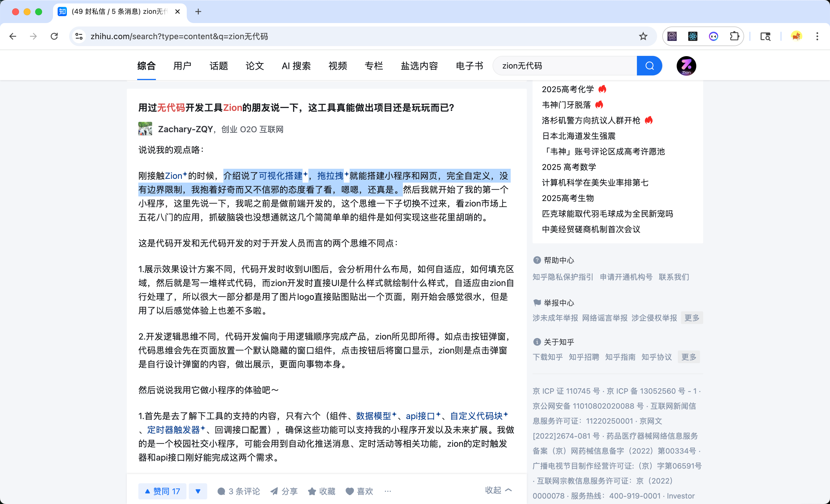
Task: Open the purple round-face extension icon
Action: click(x=714, y=36)
